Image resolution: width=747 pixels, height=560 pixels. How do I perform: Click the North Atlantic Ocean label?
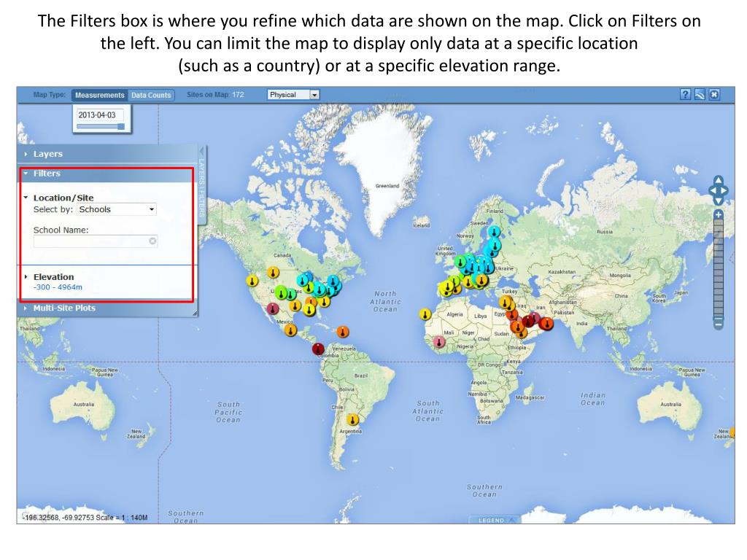(x=385, y=301)
